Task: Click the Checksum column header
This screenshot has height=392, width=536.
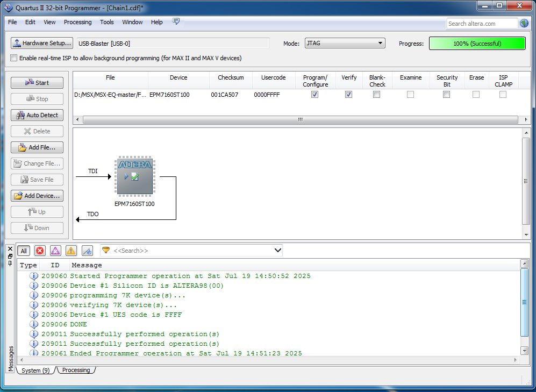Action: 231,77
